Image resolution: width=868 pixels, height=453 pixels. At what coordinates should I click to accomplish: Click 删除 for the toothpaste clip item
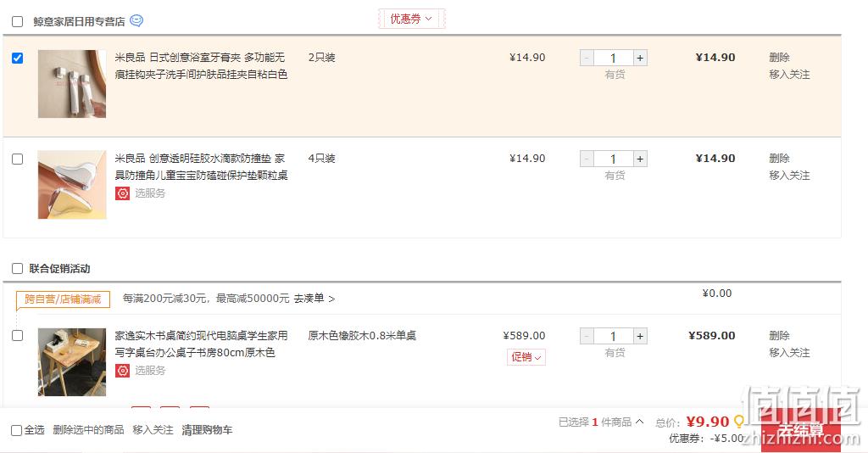(779, 58)
